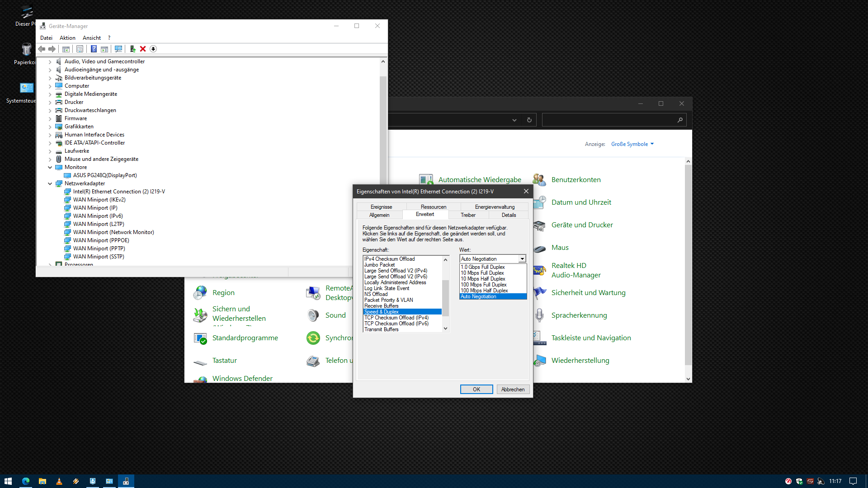
Task: Open the Aktion menu
Action: pos(67,38)
